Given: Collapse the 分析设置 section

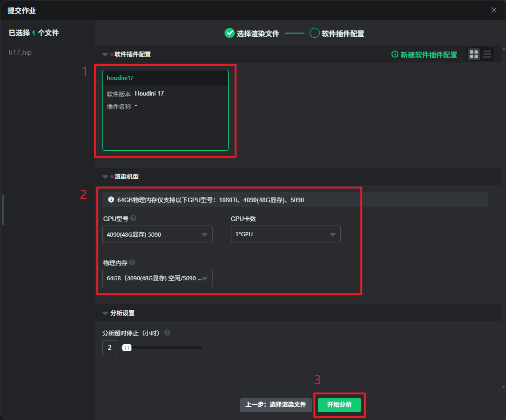Looking at the screenshot, I should (x=105, y=313).
